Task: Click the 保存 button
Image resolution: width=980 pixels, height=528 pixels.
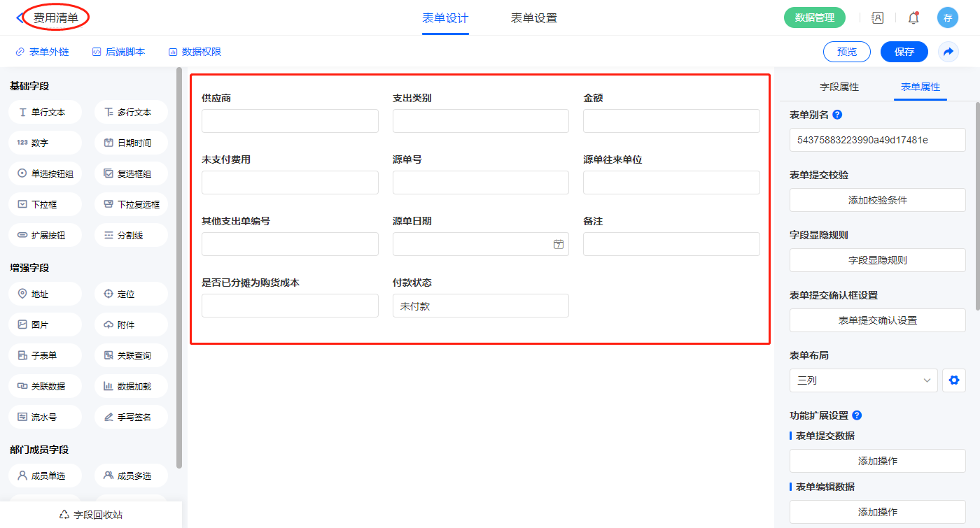Action: [x=904, y=52]
